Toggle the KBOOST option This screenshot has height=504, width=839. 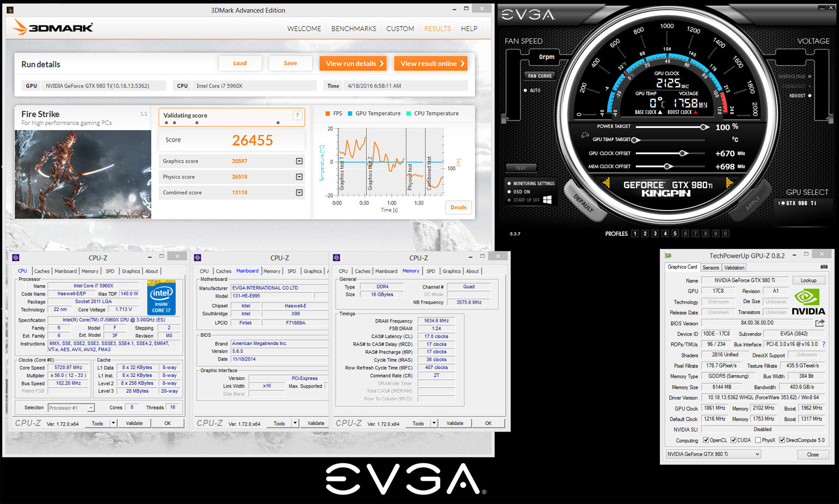810,96
